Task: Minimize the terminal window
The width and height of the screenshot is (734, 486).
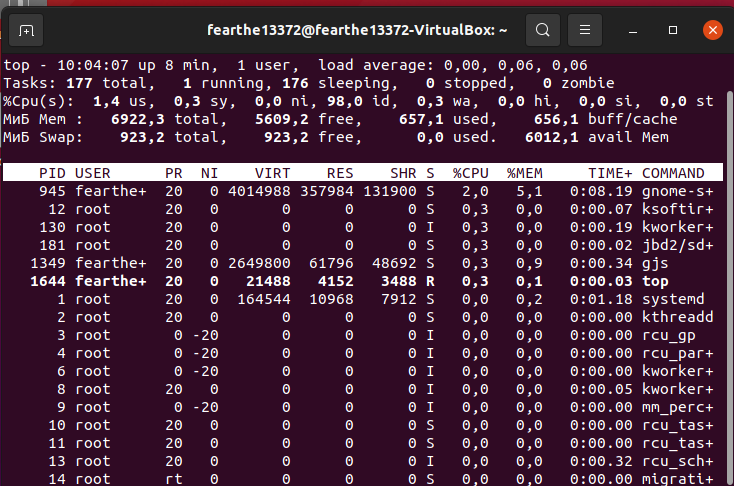Action: 633,30
